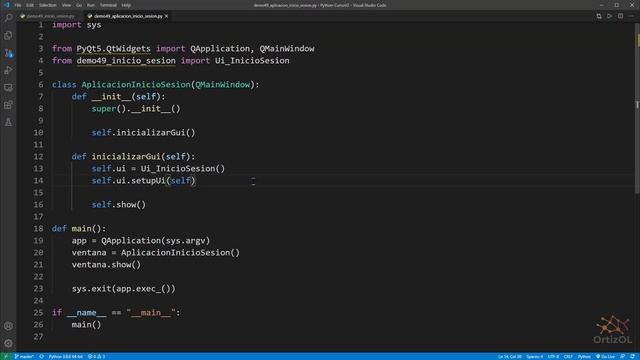
Task: Open the Remote Explorer view icon
Action: [8, 87]
